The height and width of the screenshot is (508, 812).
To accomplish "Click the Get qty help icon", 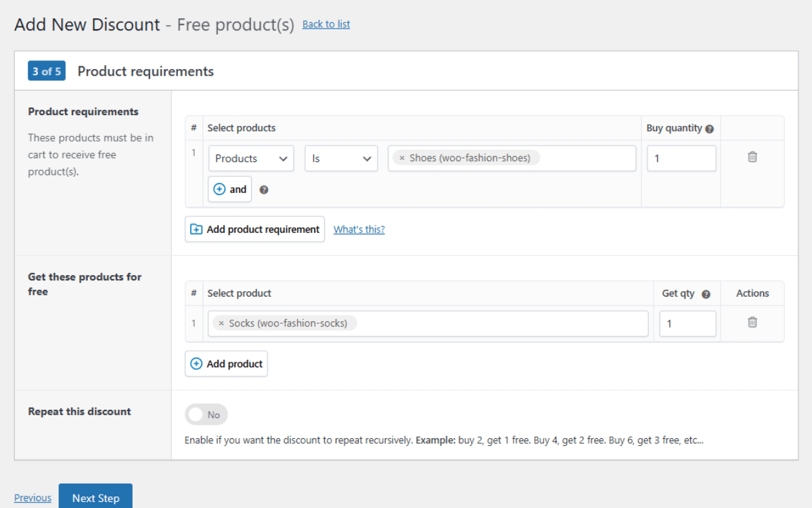I will point(706,295).
